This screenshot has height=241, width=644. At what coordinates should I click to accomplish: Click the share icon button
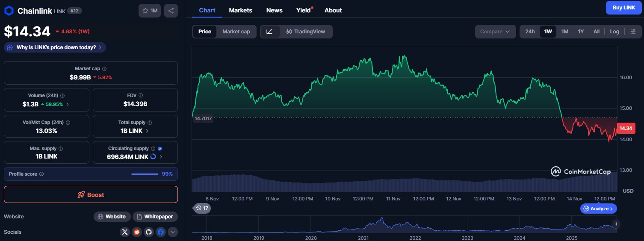pyautogui.click(x=171, y=11)
